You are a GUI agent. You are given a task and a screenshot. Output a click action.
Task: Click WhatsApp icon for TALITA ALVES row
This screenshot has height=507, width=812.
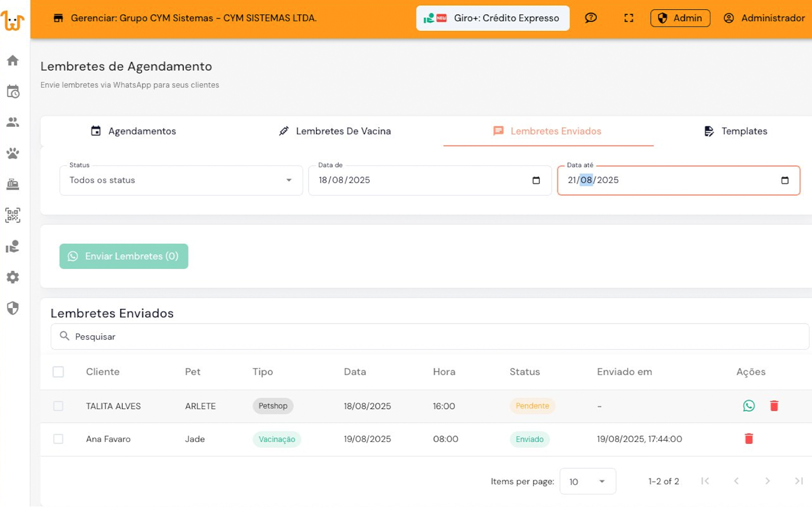(749, 406)
